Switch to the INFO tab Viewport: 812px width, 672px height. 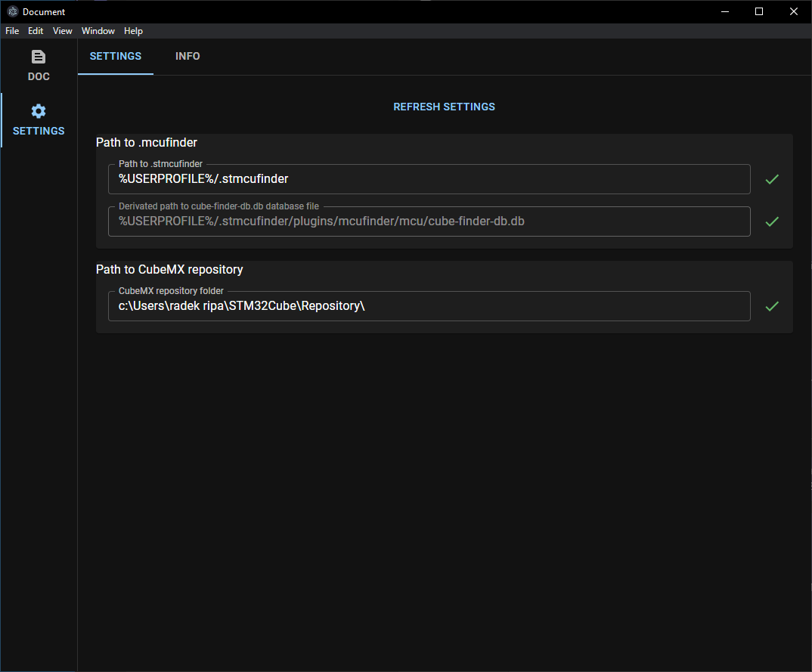[x=188, y=56]
